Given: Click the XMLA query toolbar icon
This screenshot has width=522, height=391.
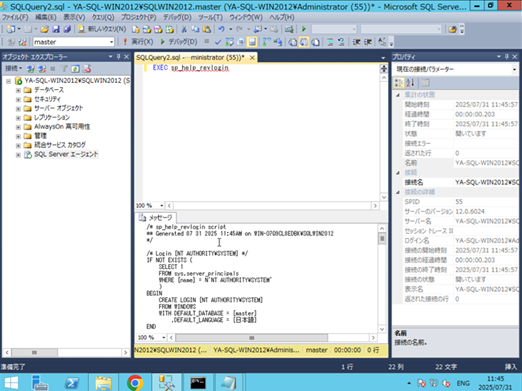Looking at the screenshot, I should [x=169, y=29].
